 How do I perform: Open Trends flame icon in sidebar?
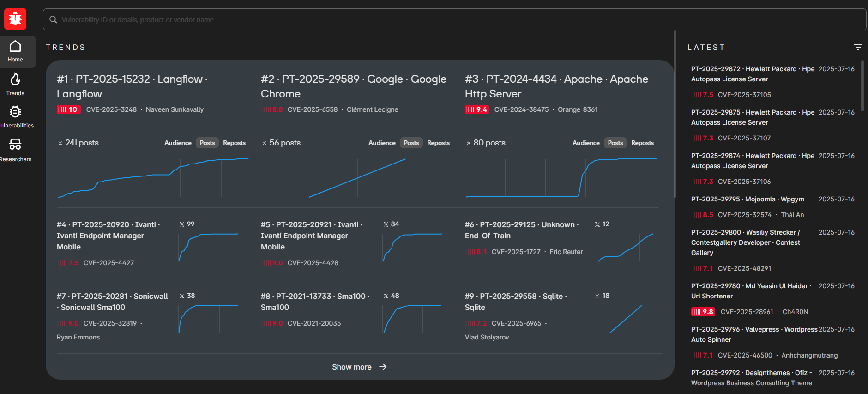15,84
